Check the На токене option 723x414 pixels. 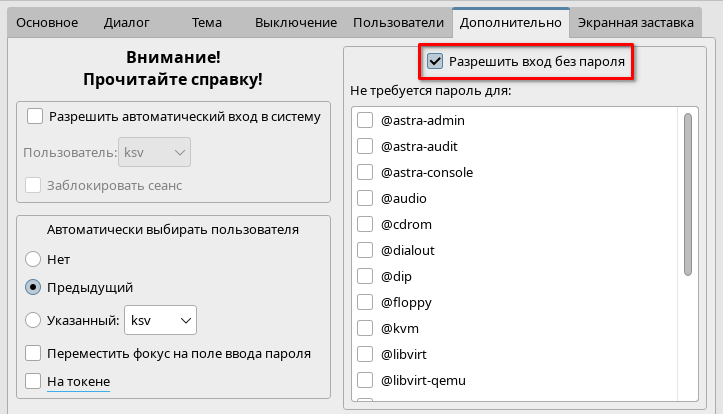pos(35,382)
